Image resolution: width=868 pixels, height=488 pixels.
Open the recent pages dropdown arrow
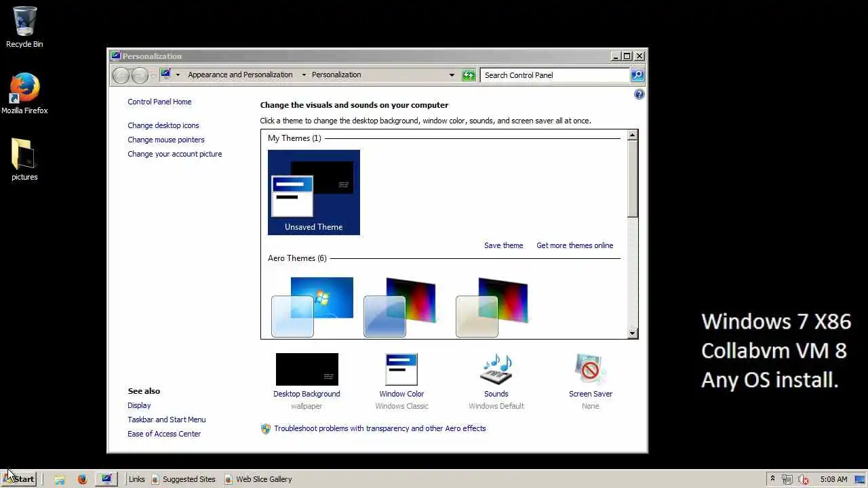click(x=153, y=75)
